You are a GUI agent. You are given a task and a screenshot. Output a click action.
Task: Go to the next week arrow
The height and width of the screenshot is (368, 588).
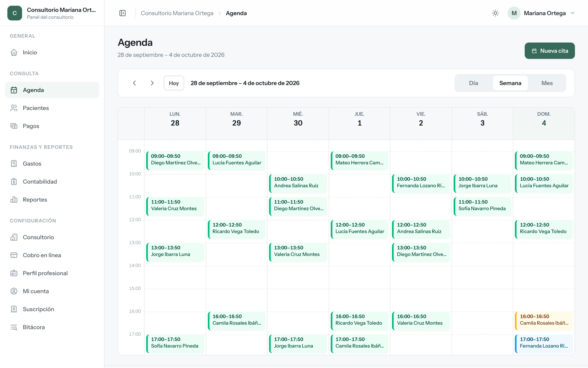pos(152,83)
